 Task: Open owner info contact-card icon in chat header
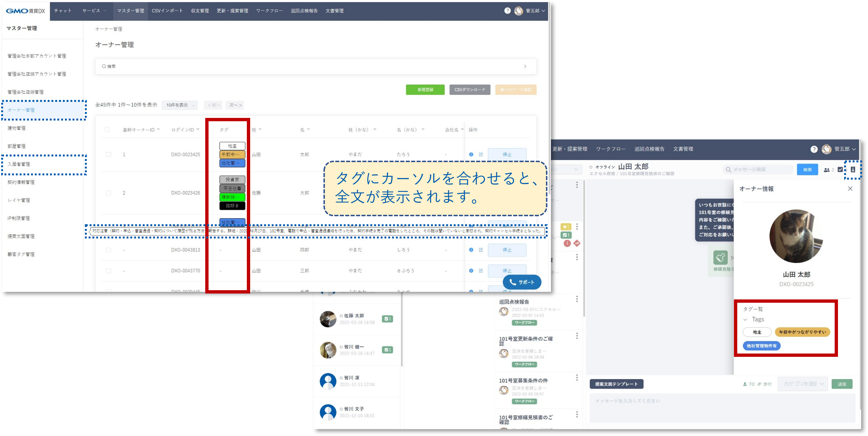click(x=853, y=170)
